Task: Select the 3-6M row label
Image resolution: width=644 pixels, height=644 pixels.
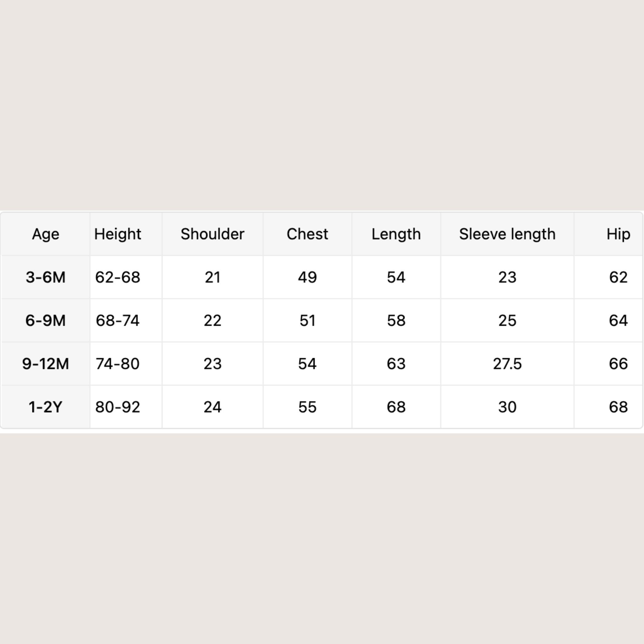Action: (x=46, y=277)
